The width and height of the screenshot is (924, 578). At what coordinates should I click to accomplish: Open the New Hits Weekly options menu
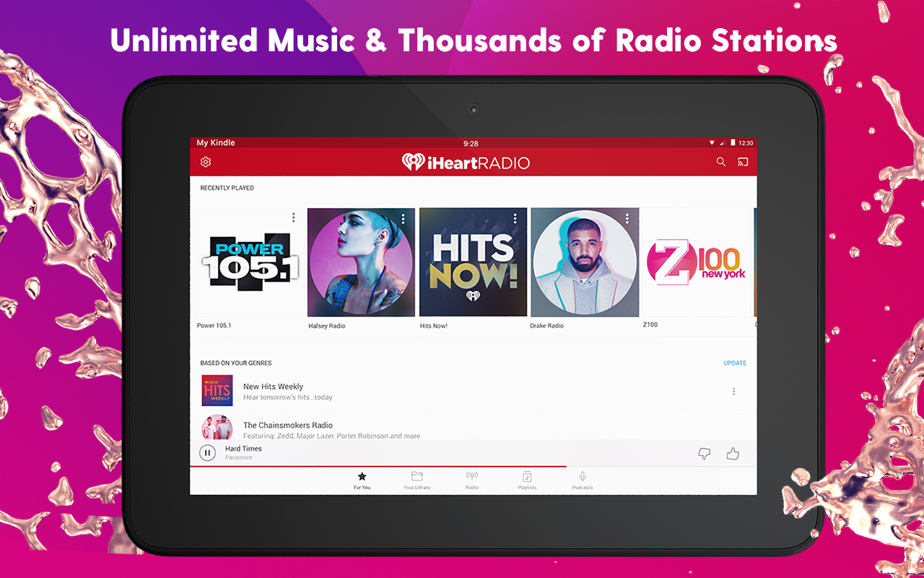click(733, 392)
